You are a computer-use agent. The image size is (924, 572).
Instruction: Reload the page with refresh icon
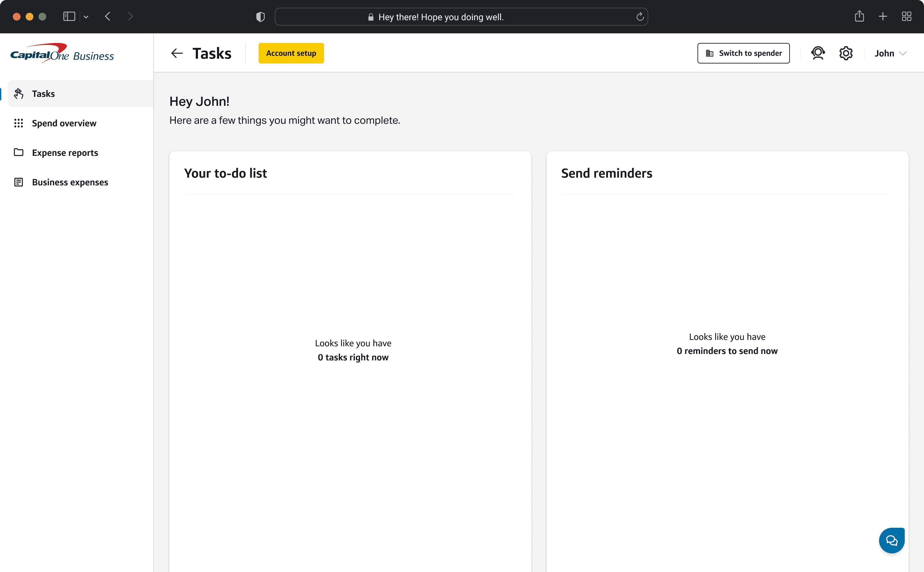(640, 17)
